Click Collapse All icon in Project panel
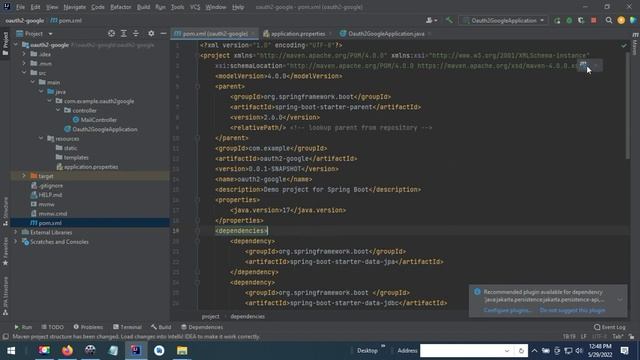 click(136, 33)
